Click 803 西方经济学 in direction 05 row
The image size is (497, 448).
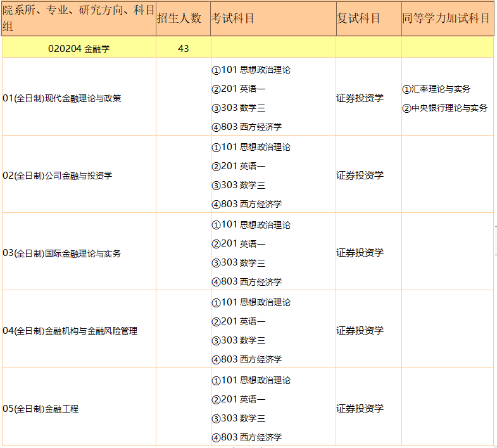pyautogui.click(x=247, y=437)
